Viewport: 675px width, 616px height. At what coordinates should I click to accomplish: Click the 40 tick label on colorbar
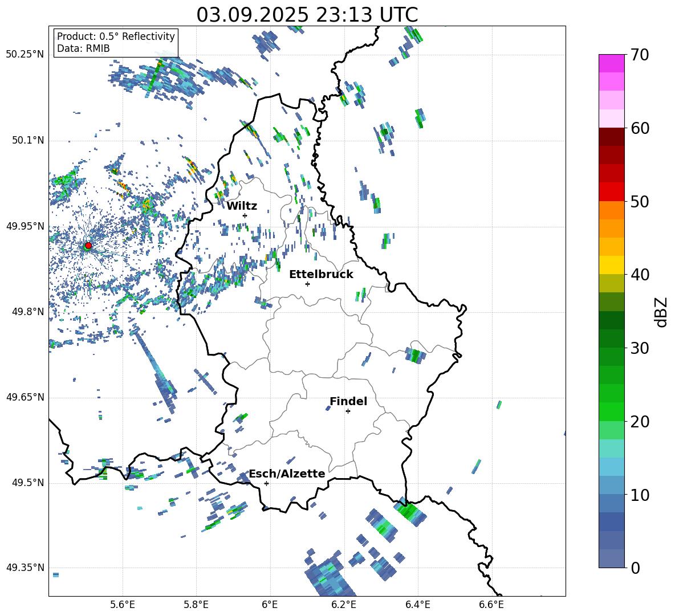pyautogui.click(x=640, y=275)
